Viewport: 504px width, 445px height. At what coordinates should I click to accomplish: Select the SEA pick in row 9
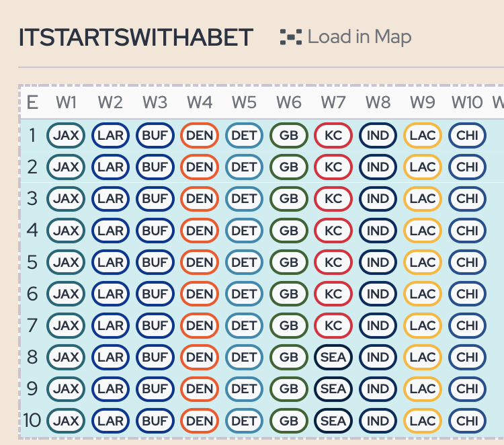tap(333, 389)
